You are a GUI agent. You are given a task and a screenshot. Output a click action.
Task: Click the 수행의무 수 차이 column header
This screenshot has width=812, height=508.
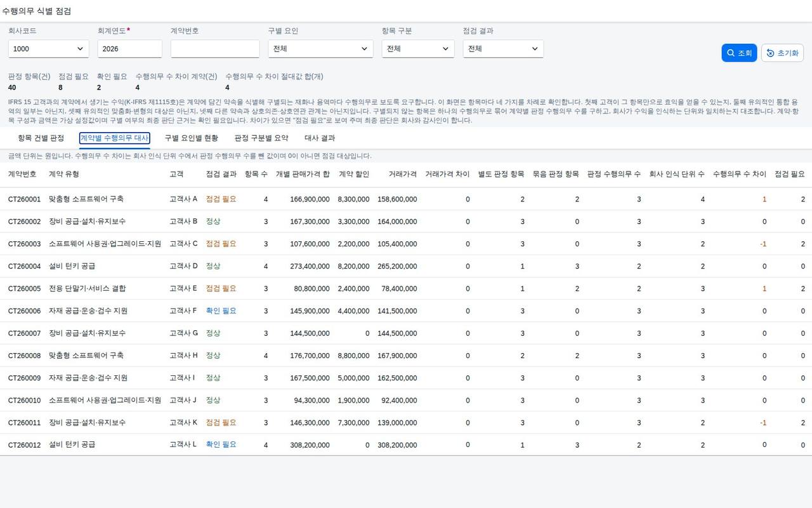pos(740,174)
